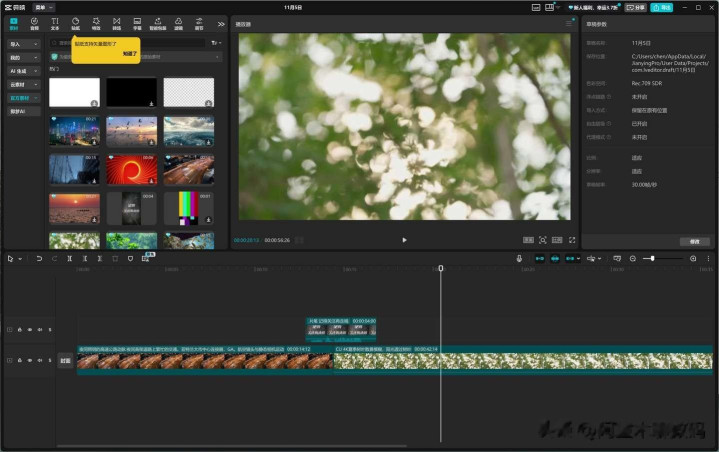Screen dimensions: 719x452
Task: Toggle mute speaker on the main video track
Action: coord(40,360)
